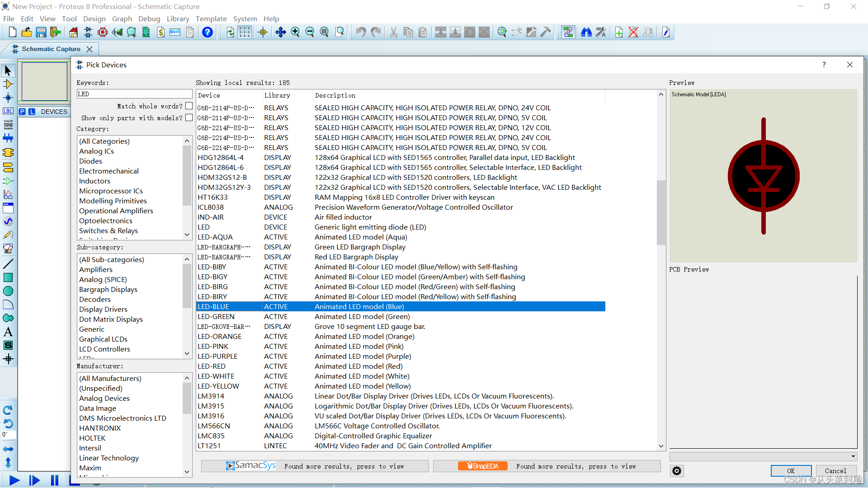
Task: Click OK to confirm device pick
Action: 791,471
